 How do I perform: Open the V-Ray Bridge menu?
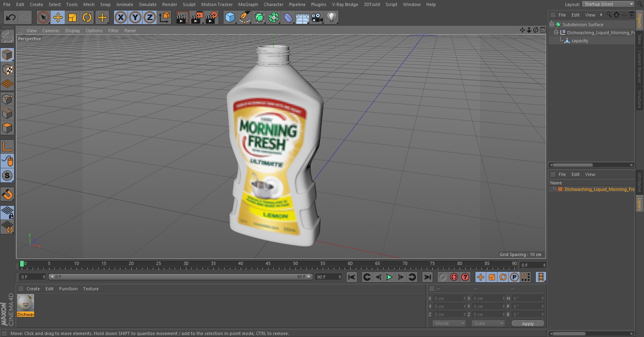345,4
